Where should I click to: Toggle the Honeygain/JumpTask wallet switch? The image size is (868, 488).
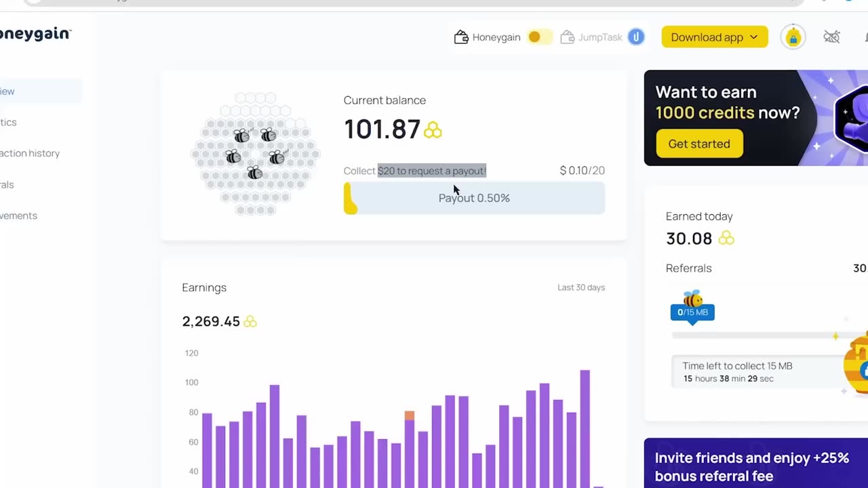tap(540, 37)
